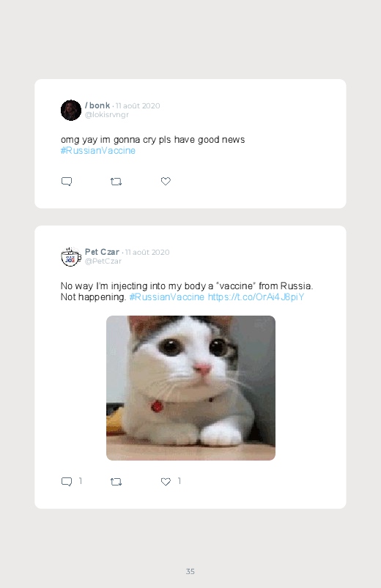Viewport: 381px width, 588px height.
Task: Click the page number 35
Action: pyautogui.click(x=190, y=571)
